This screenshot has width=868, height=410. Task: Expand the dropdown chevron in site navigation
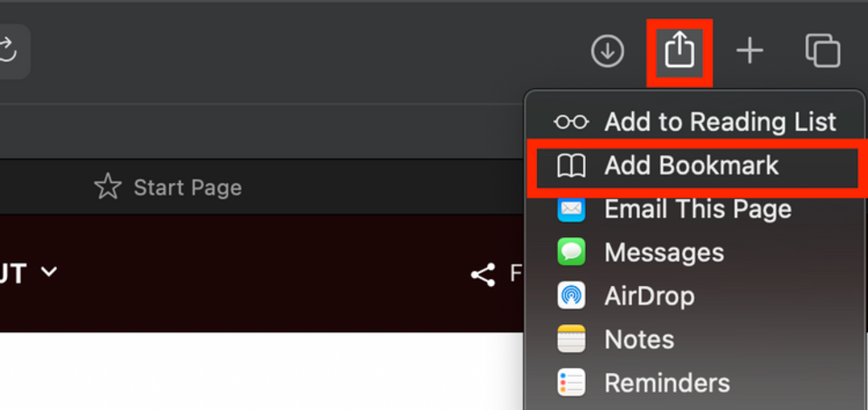click(x=49, y=272)
